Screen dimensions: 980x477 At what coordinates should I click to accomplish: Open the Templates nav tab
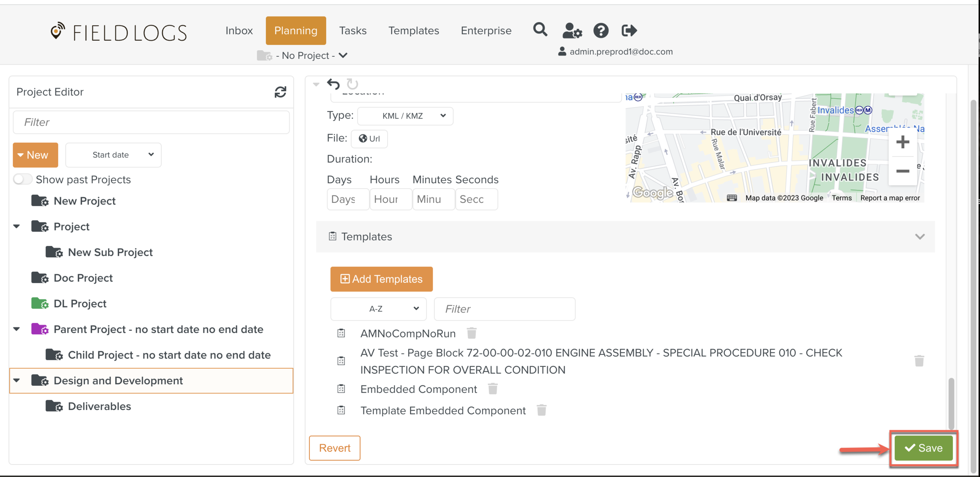(414, 31)
